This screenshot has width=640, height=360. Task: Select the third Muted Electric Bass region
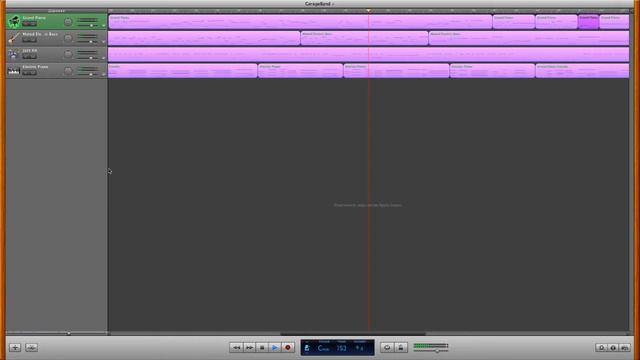pos(529,38)
